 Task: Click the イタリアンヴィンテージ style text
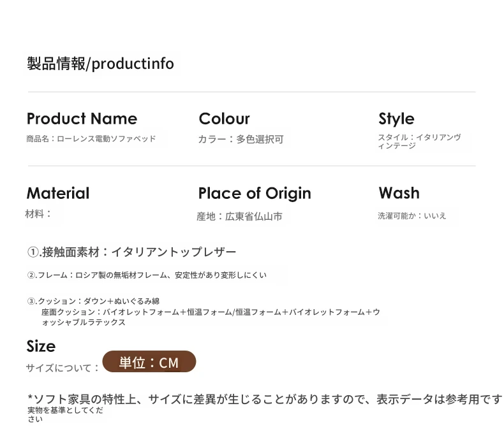coord(419,142)
